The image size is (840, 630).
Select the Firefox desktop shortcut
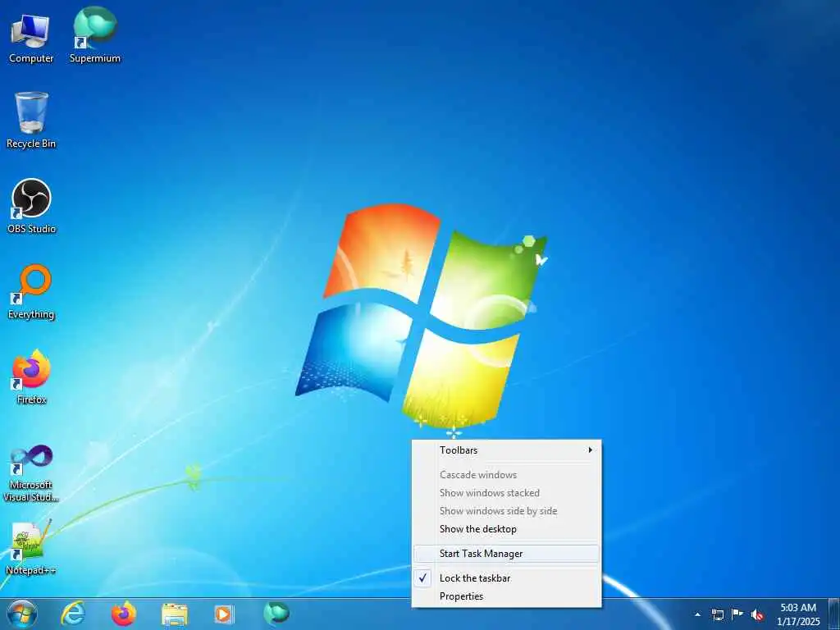click(31, 377)
